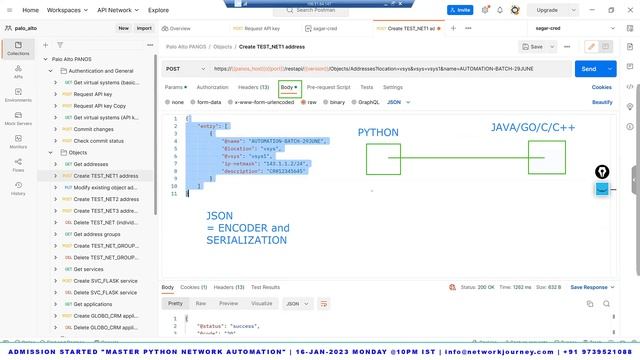Screen dimensions: 640x360
Task: Open the API Network menu
Action: pyautogui.click(x=118, y=10)
